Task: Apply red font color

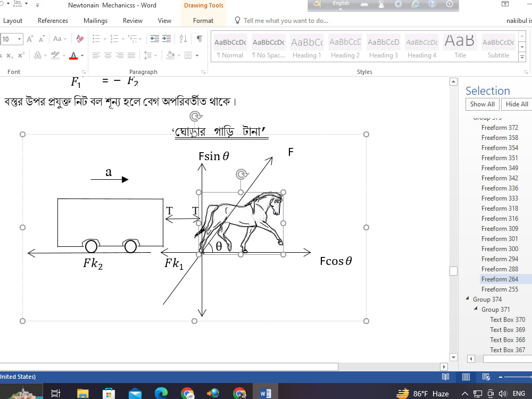Action: point(73,55)
